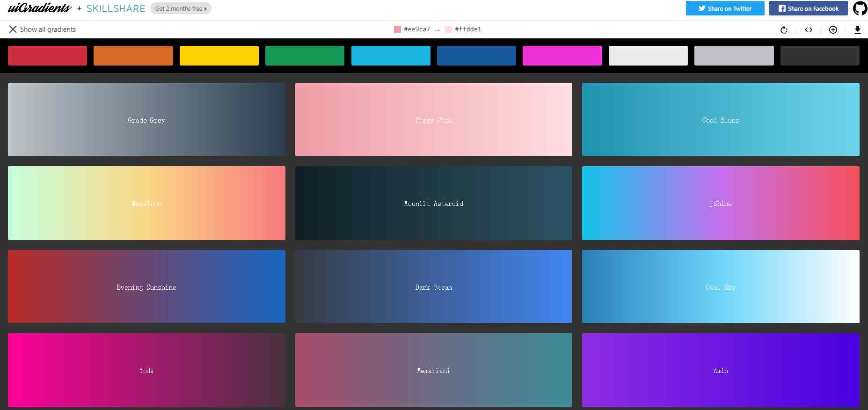The height and width of the screenshot is (410, 868).
Task: Share on Facebook
Action: (808, 8)
